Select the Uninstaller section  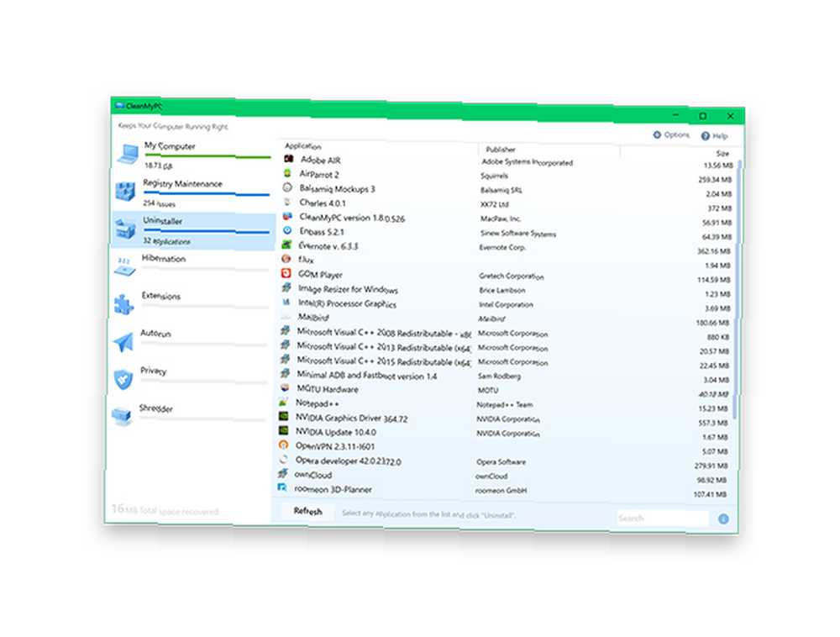pos(192,230)
